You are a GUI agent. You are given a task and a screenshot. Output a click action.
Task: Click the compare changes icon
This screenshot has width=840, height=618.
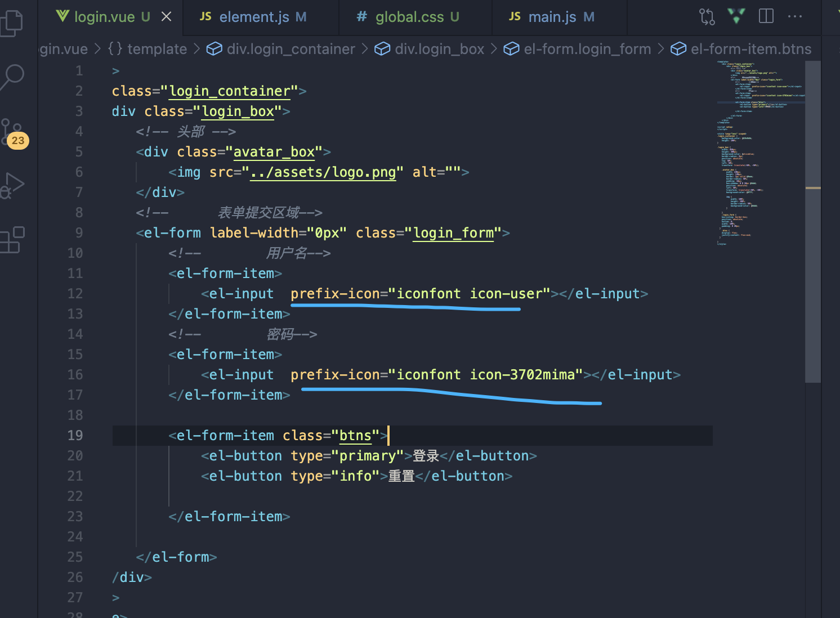coord(707,17)
